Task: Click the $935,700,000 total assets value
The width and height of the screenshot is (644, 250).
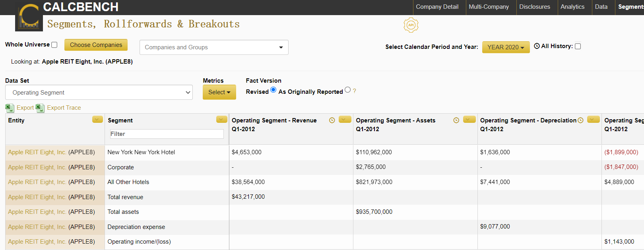Action: [x=374, y=212]
